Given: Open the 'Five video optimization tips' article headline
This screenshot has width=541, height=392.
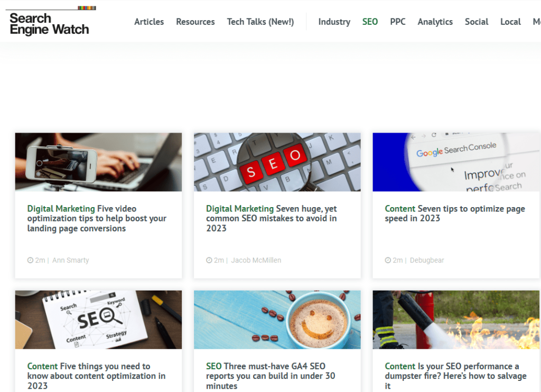Looking at the screenshot, I should (97, 218).
